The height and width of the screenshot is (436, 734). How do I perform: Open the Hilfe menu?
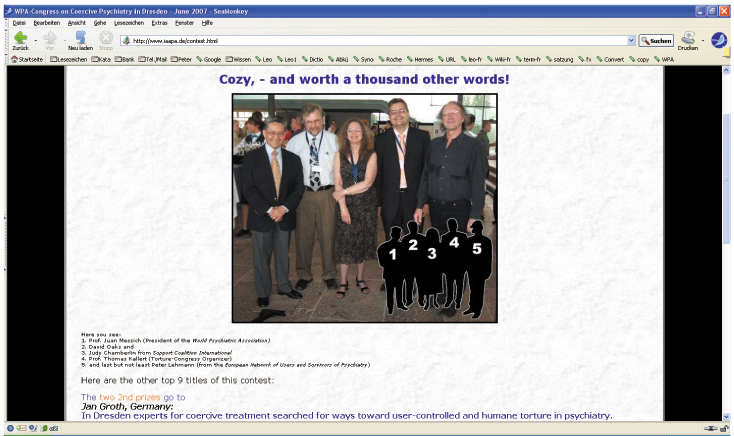[207, 22]
